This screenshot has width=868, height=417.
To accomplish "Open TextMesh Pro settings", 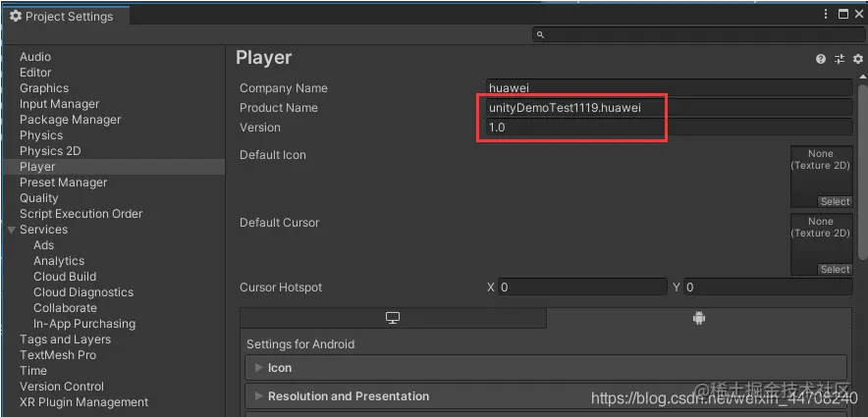I will pos(58,355).
